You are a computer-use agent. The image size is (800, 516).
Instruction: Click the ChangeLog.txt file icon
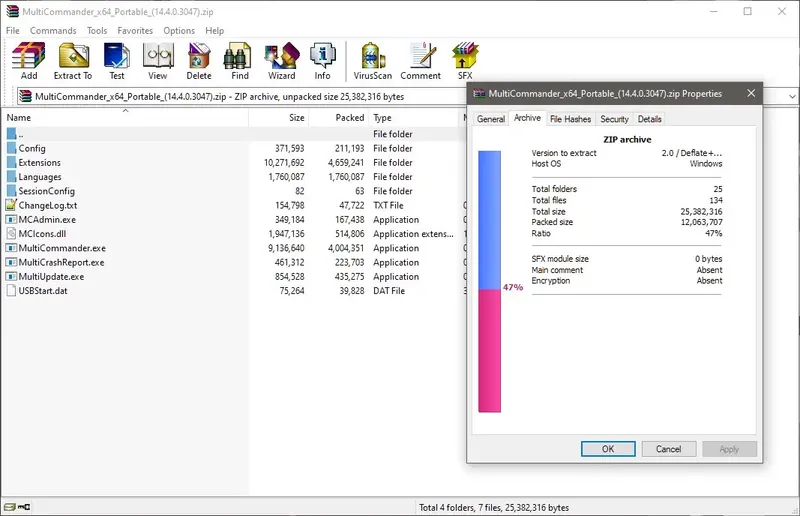click(11, 205)
